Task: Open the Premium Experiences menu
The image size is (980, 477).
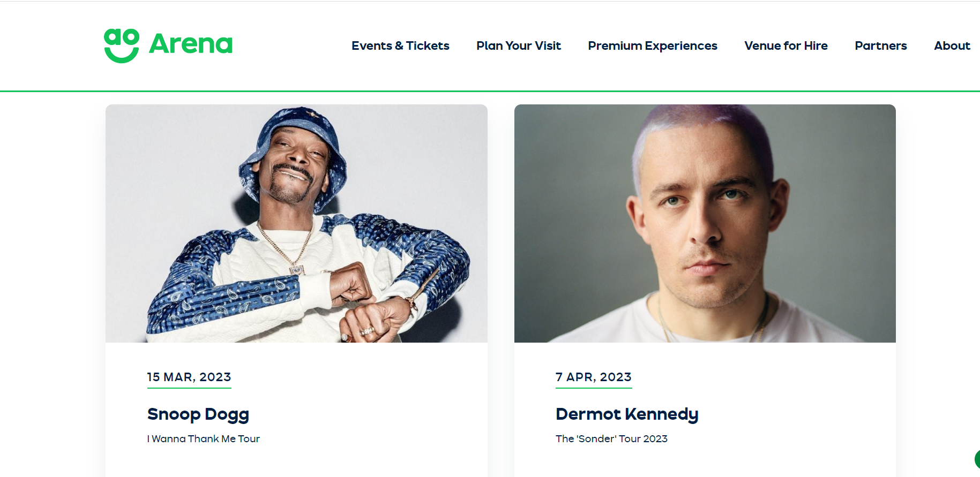Action: point(652,46)
